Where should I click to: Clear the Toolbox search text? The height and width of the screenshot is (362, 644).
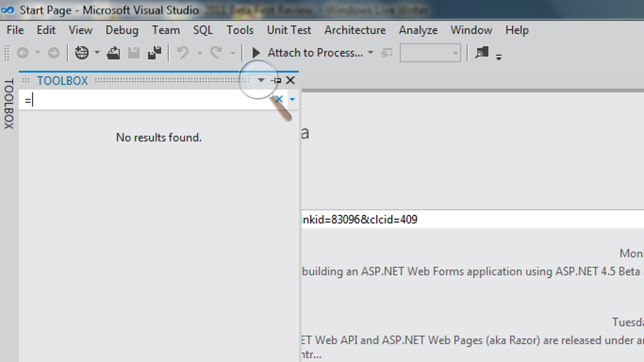[x=279, y=99]
